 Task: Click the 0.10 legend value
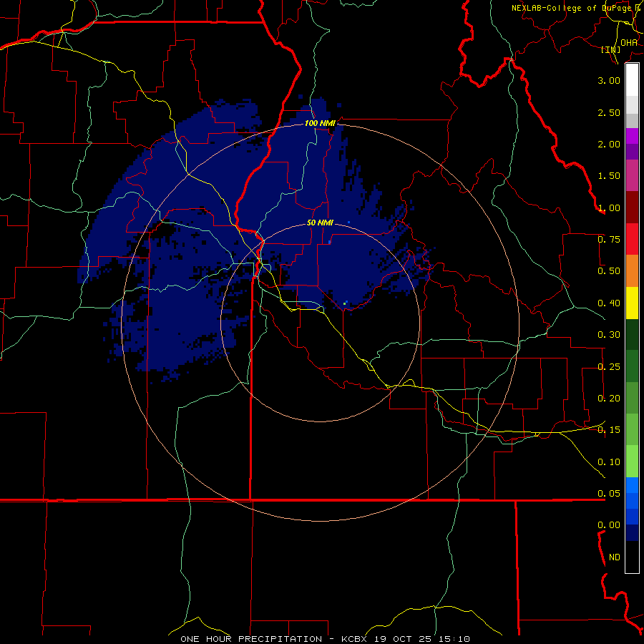609,462
